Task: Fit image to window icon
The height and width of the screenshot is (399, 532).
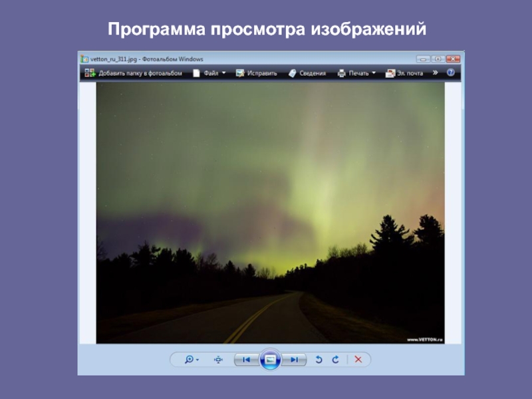Action: tap(219, 360)
